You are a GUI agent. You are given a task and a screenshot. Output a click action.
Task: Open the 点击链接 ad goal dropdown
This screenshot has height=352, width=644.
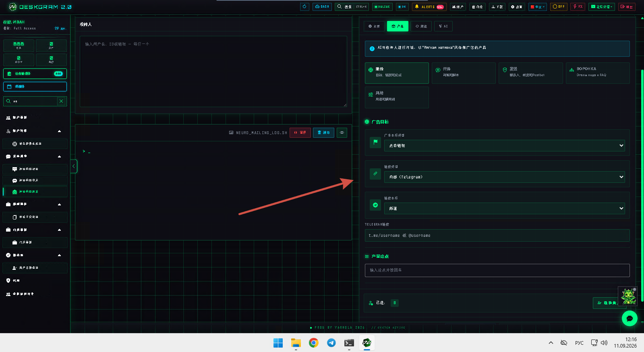(504, 145)
